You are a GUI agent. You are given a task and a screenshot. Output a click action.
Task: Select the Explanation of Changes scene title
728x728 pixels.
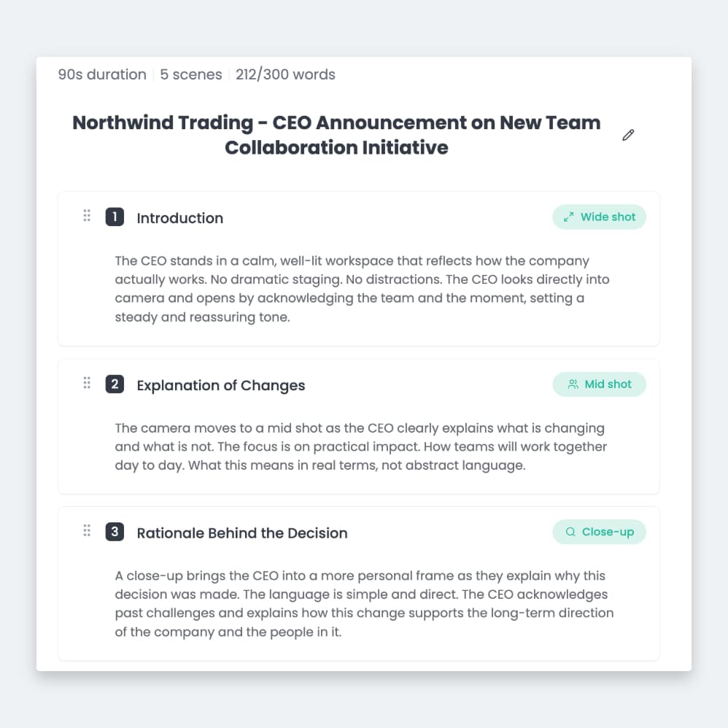point(220,386)
